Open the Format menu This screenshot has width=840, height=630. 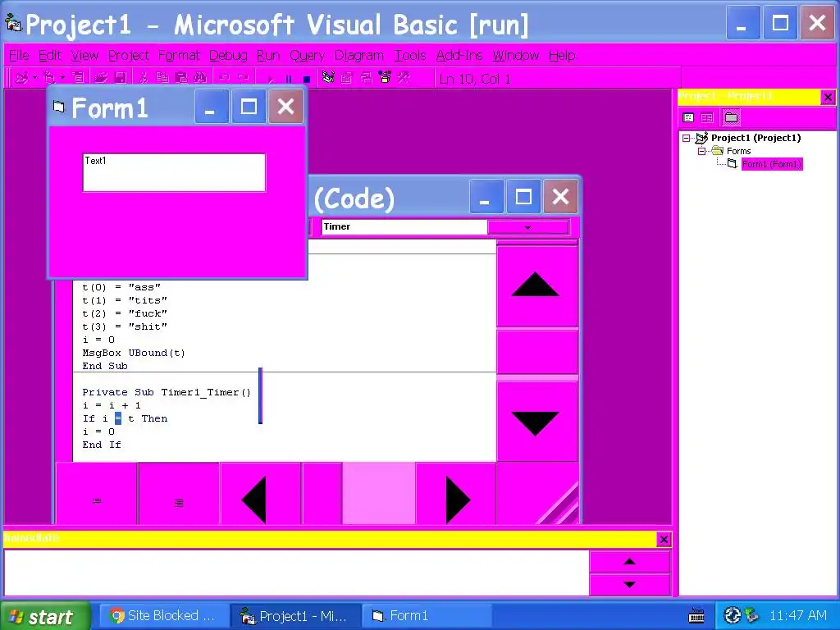pyautogui.click(x=179, y=56)
